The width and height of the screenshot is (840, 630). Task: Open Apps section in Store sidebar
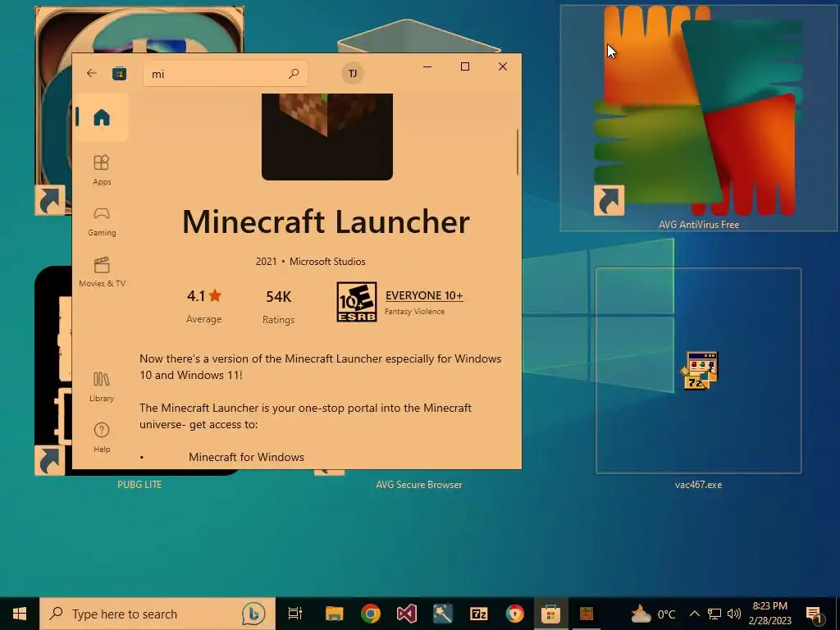tap(101, 171)
